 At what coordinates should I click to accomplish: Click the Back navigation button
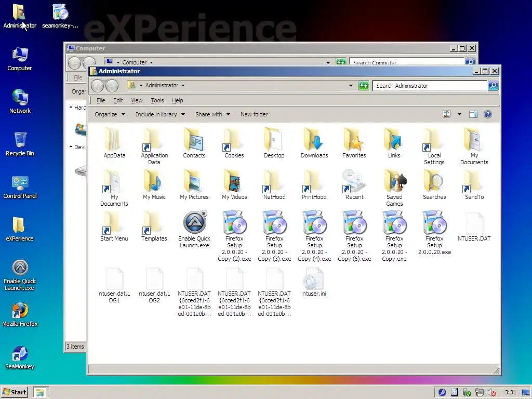[97, 86]
